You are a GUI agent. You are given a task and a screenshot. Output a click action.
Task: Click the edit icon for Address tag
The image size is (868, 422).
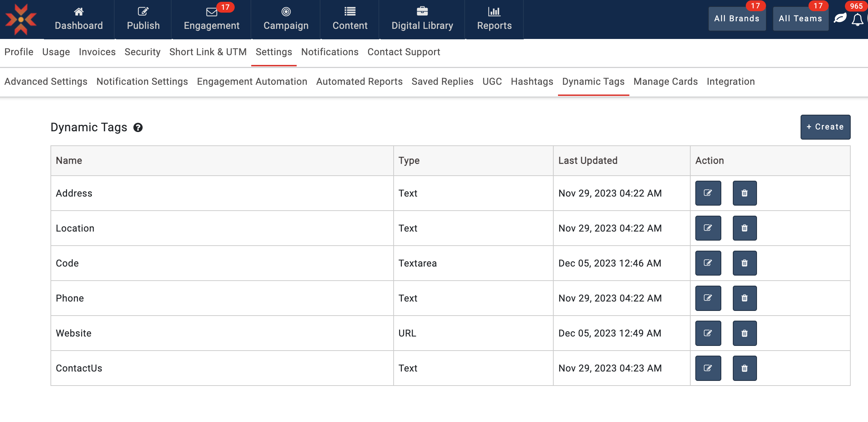click(x=708, y=193)
